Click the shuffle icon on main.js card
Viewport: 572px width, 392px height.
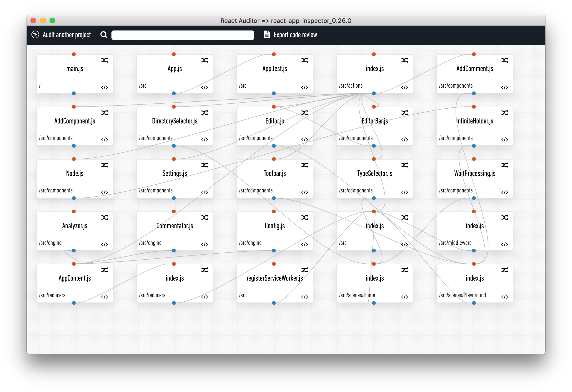pyautogui.click(x=105, y=60)
